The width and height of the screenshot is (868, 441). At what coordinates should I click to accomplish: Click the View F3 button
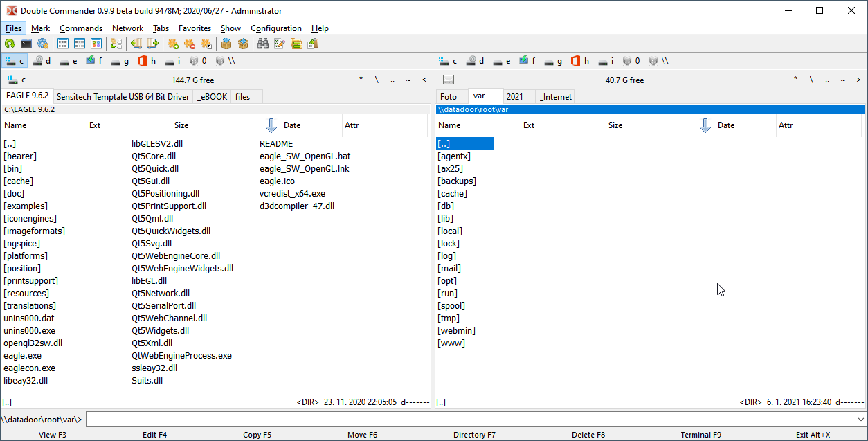53,435
